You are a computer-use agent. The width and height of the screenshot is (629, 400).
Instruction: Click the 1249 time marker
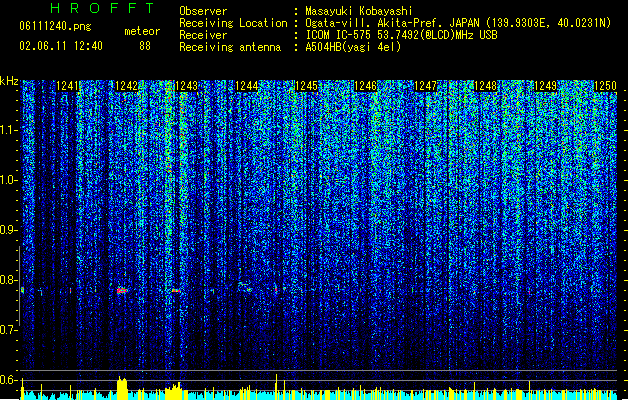tap(546, 86)
